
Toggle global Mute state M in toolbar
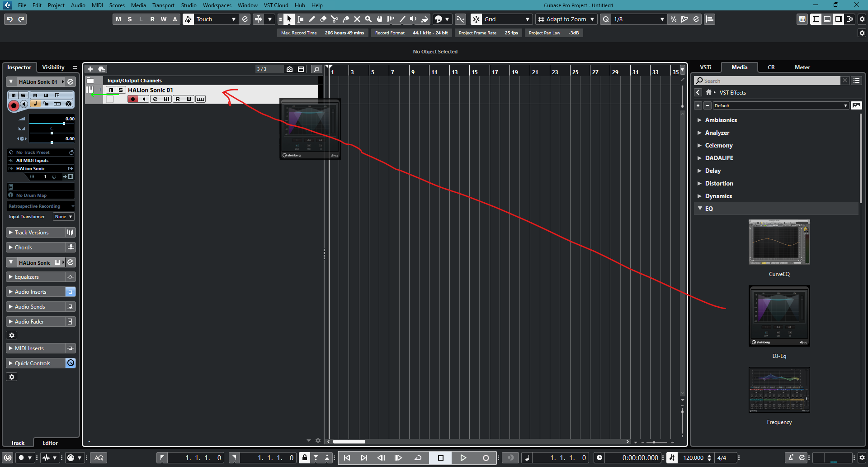tap(118, 19)
